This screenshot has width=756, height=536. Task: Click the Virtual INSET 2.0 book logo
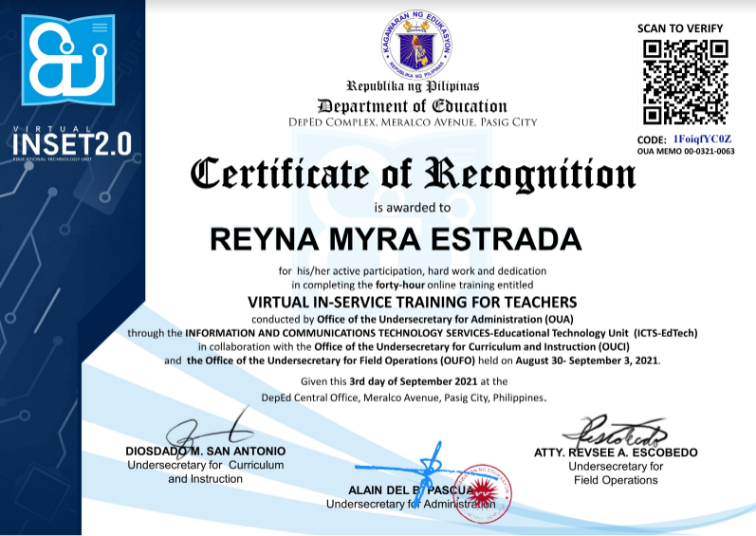tap(68, 60)
